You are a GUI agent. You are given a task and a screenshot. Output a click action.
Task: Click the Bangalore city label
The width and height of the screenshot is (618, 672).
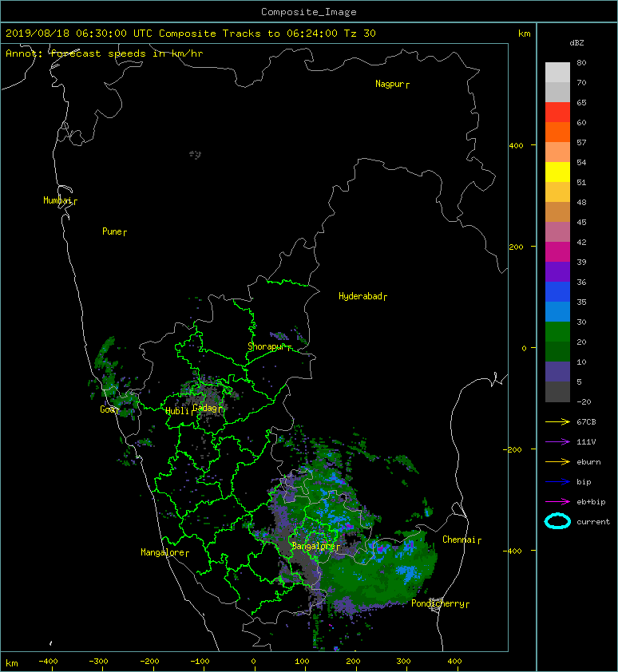[x=313, y=546]
